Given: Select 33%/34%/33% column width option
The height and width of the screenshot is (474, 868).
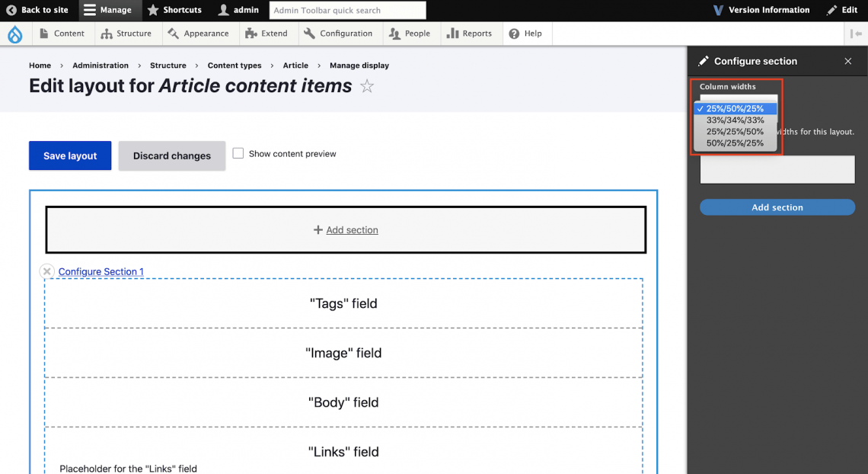Looking at the screenshot, I should [735, 120].
